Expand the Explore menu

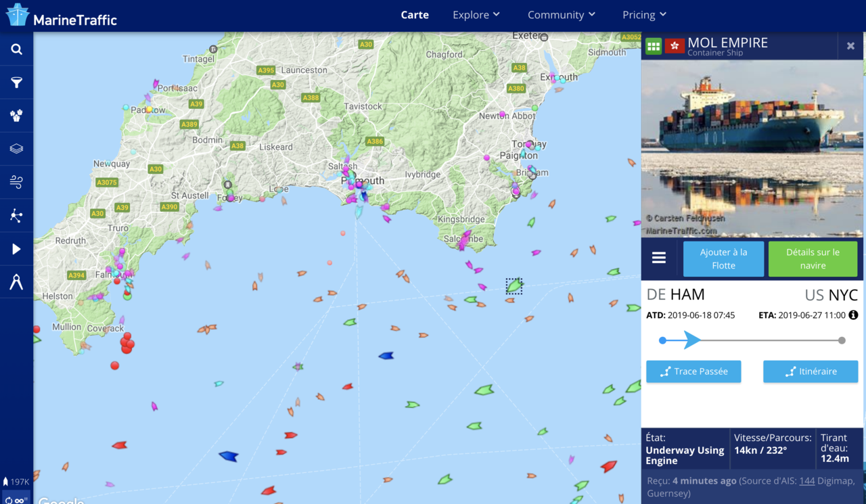click(476, 15)
